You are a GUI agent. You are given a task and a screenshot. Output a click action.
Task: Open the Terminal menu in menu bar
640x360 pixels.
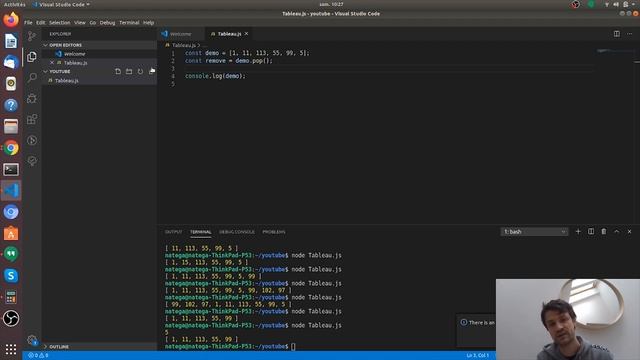(129, 23)
